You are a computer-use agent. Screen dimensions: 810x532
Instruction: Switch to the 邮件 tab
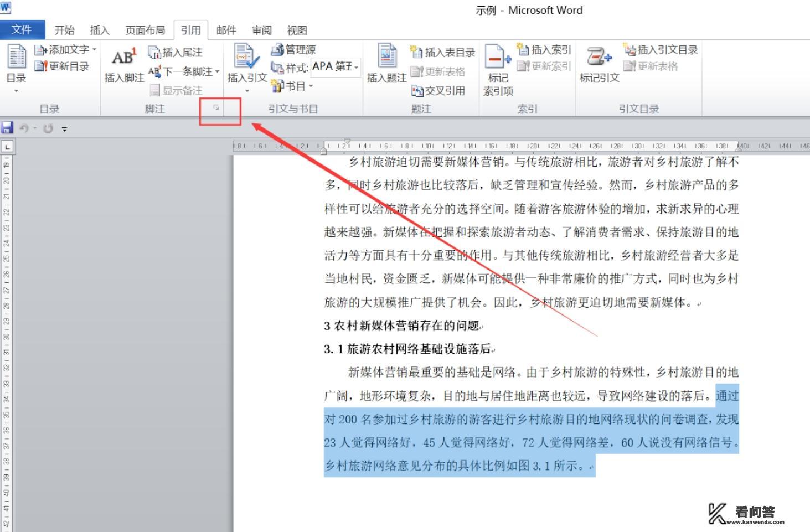[x=226, y=30]
